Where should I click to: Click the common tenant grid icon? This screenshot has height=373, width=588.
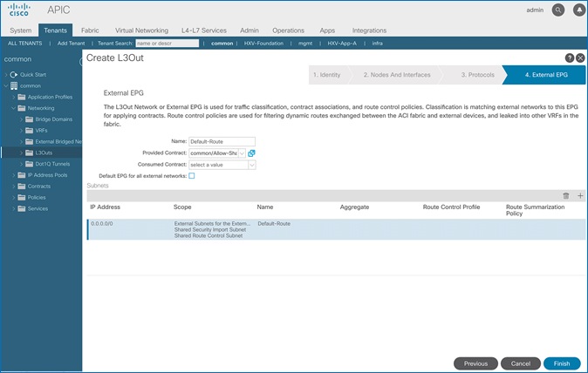(x=14, y=85)
